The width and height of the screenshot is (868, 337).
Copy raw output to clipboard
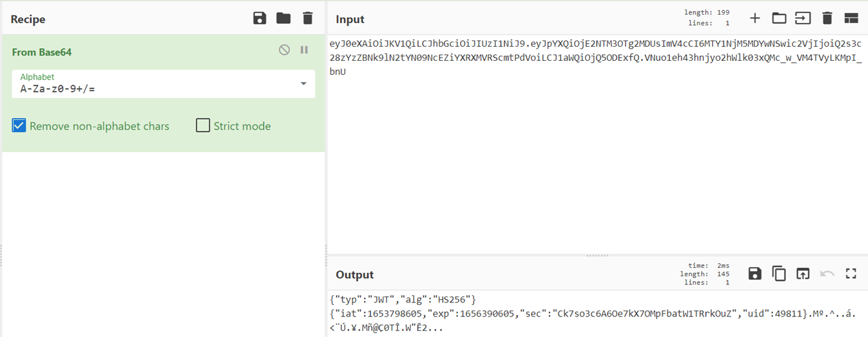(x=779, y=274)
